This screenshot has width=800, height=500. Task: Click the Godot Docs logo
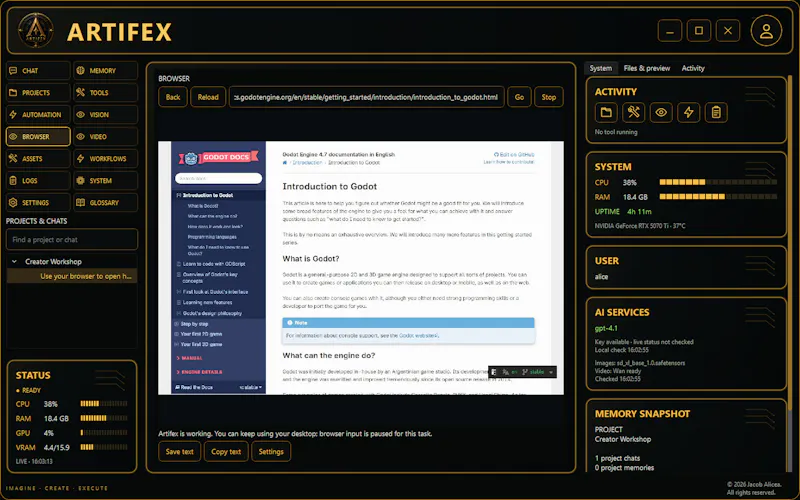[x=218, y=158]
